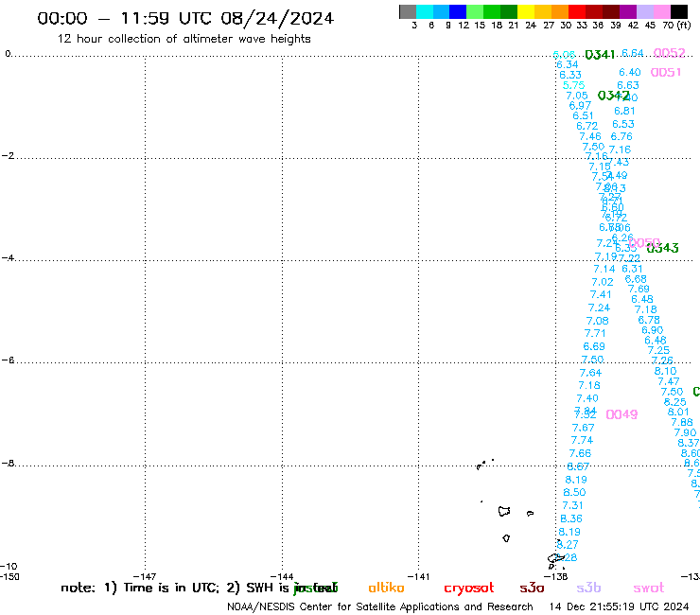
Task: Click the subtitle '12 hour collection of altimeter wave heights'
Action: pos(184,39)
